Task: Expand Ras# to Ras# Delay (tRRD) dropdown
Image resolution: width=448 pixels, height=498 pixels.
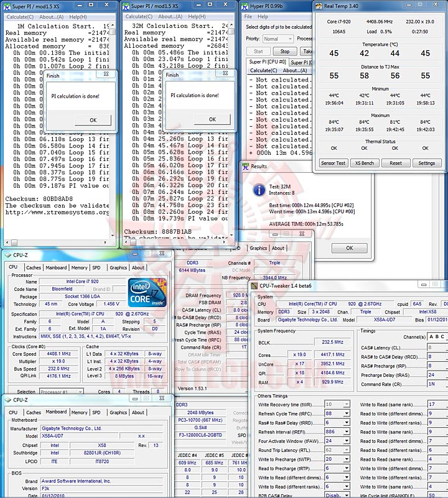Action: tap(347, 423)
